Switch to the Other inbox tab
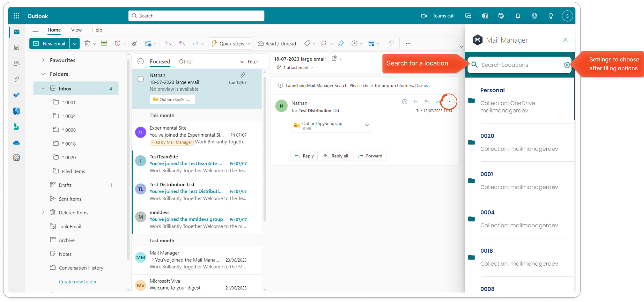Screen dimensions: 644x302 pos(186,61)
